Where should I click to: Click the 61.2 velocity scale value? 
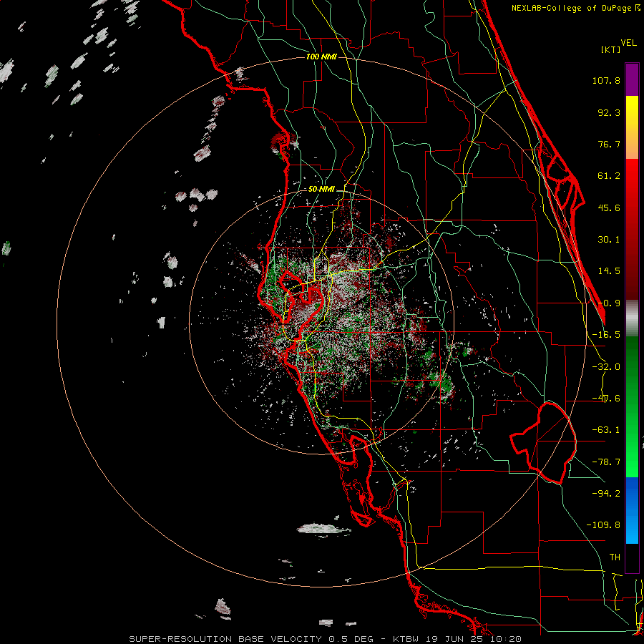(609, 176)
